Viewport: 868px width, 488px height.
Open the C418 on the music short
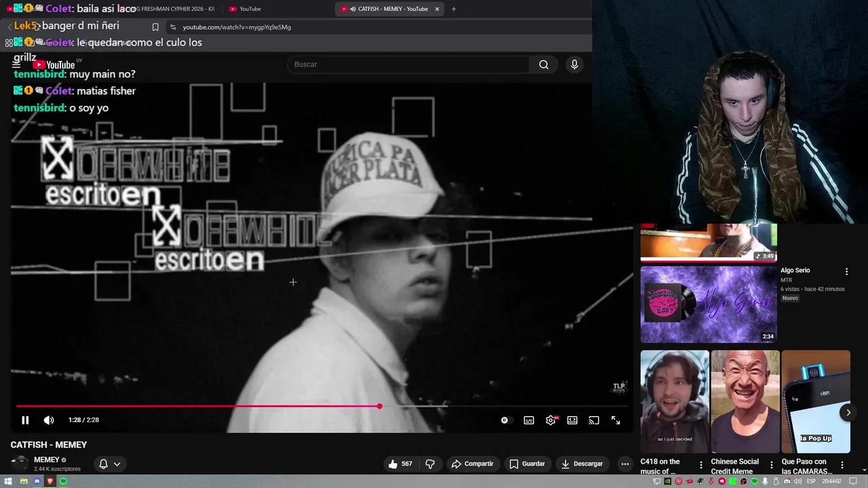[675, 401]
